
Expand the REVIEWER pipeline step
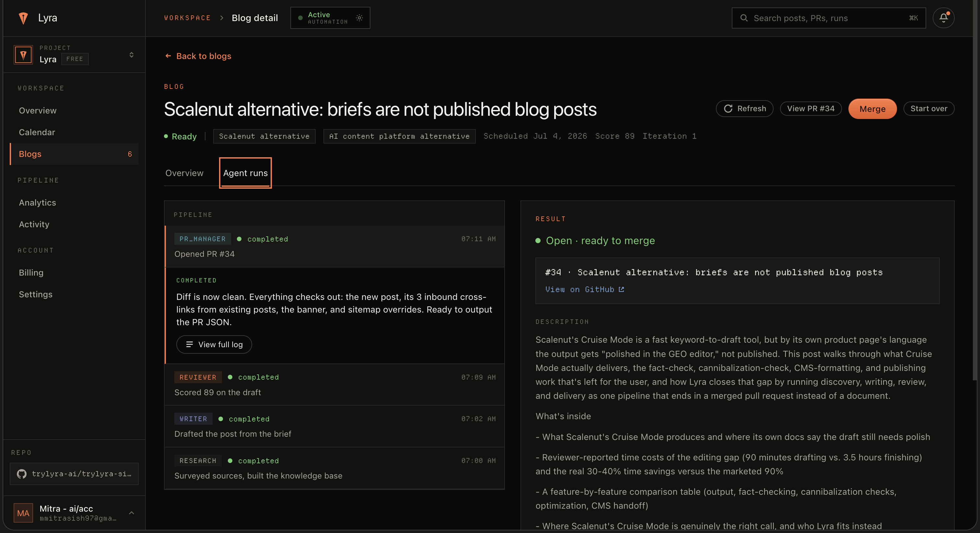coord(335,385)
